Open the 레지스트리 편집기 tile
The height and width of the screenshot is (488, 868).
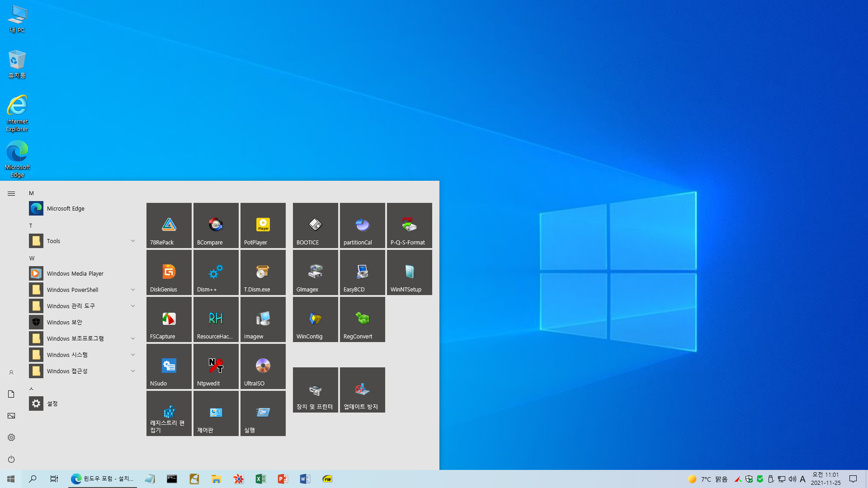(169, 413)
